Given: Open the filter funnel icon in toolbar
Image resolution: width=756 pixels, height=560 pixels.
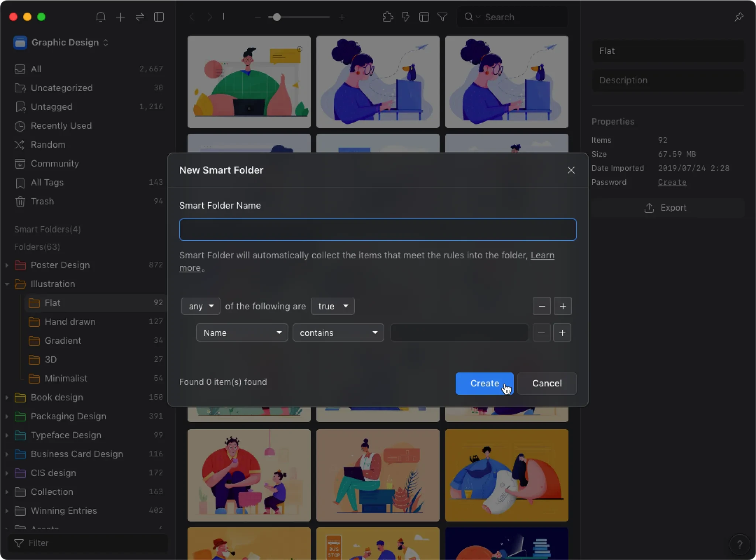Looking at the screenshot, I should (442, 17).
